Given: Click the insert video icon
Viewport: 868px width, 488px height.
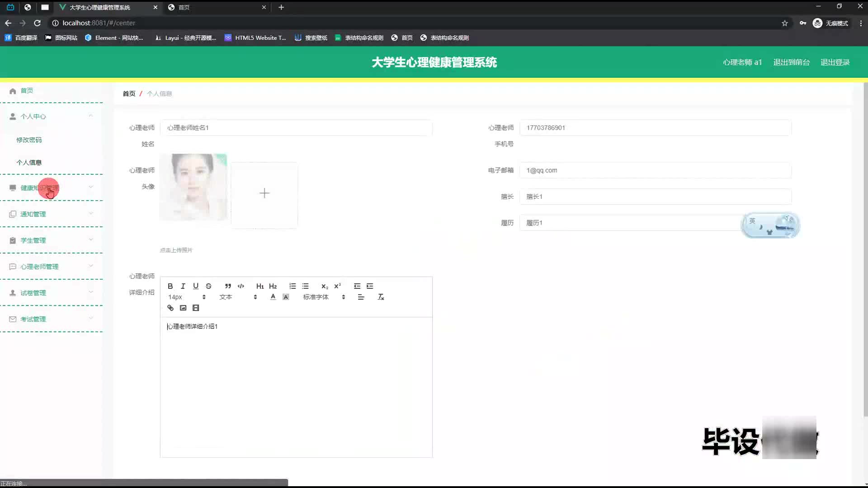Looking at the screenshot, I should point(196,308).
